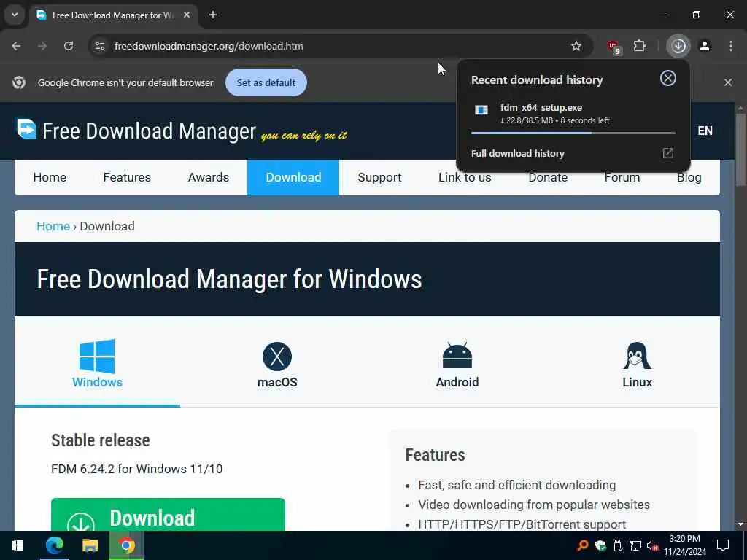Open the Chrome profile avatar icon

[x=705, y=46]
